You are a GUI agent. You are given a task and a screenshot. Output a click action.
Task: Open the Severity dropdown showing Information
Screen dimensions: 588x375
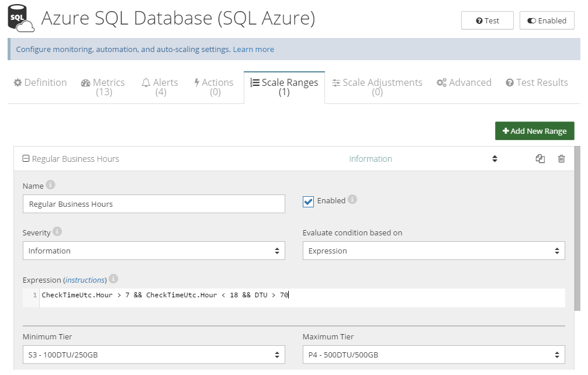click(154, 251)
